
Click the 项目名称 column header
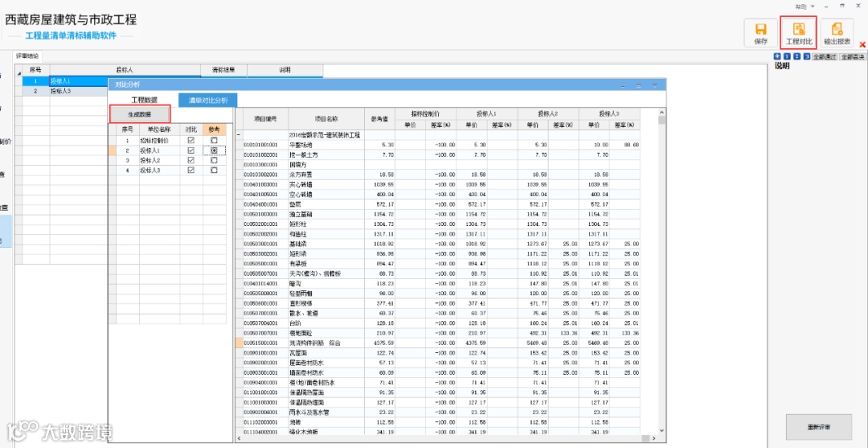(x=326, y=118)
